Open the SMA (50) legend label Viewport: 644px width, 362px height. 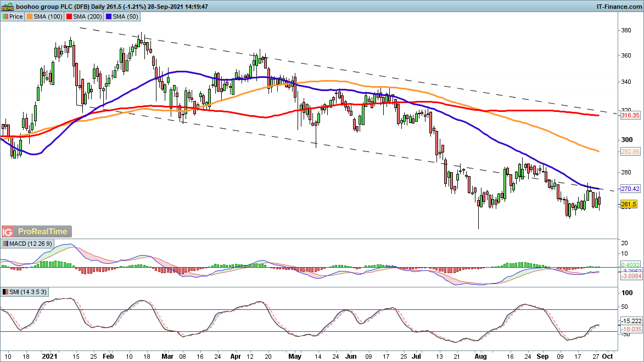(125, 16)
